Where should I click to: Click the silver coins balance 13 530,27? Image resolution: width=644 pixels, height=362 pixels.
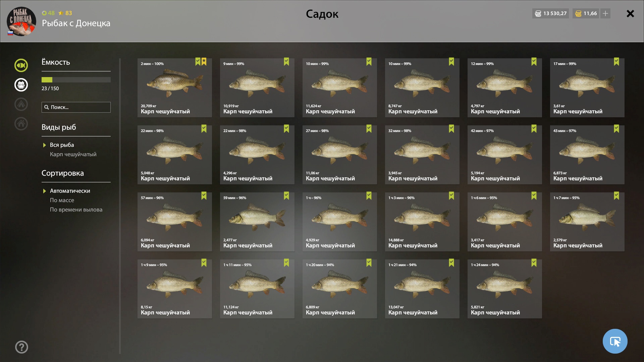click(550, 13)
